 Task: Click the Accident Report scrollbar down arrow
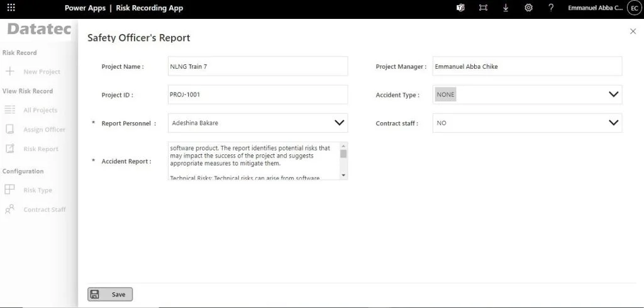pos(343,175)
